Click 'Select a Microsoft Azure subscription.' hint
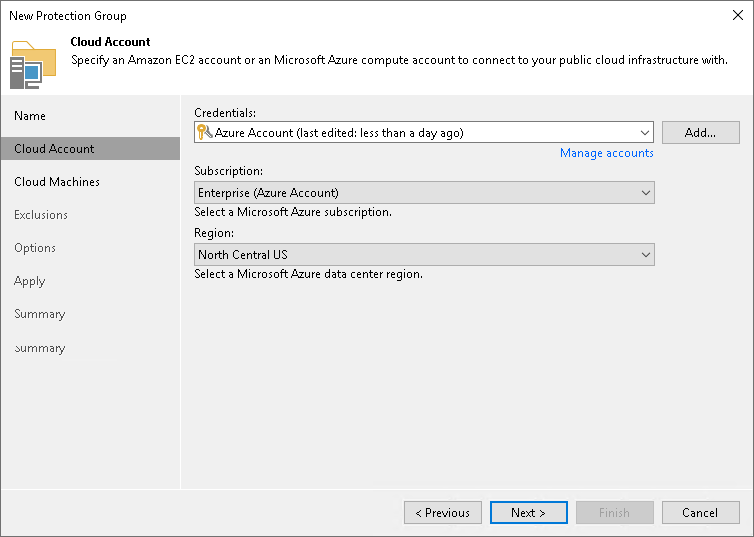Image resolution: width=754 pixels, height=537 pixels. pyautogui.click(x=293, y=212)
